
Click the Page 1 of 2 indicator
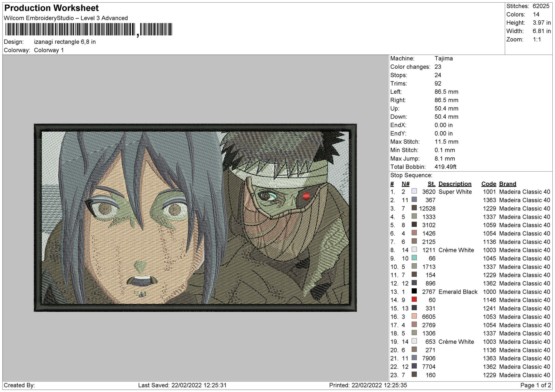535,385
